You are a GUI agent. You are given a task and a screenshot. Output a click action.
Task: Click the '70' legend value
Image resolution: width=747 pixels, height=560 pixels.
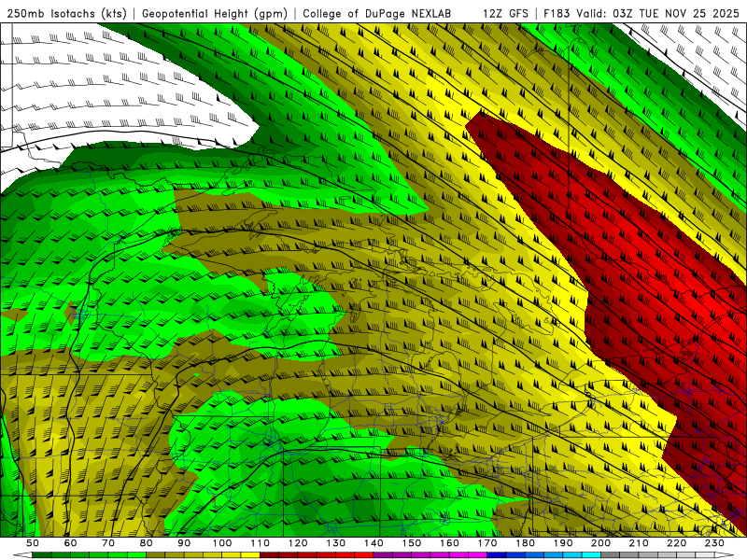tap(108, 543)
